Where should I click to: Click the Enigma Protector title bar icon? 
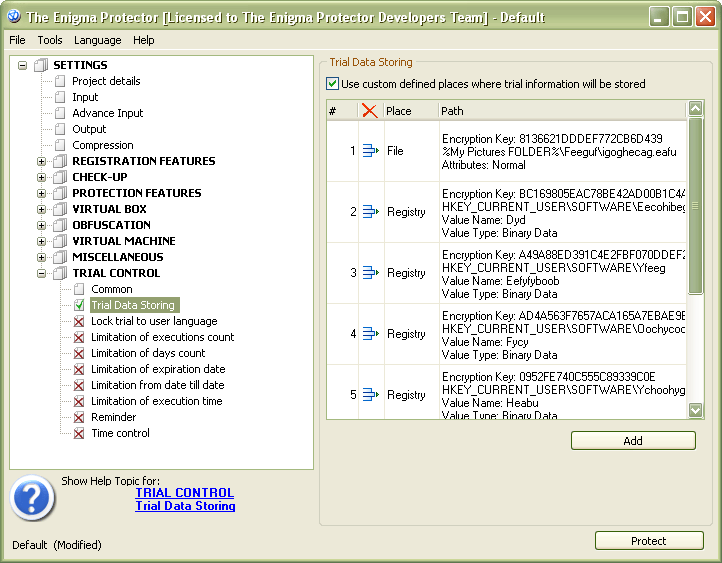pos(14,17)
